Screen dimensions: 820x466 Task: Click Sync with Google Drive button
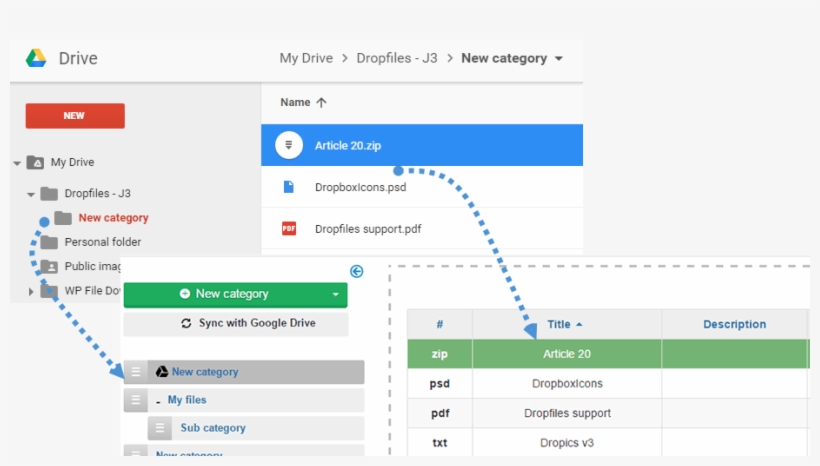tap(236, 323)
